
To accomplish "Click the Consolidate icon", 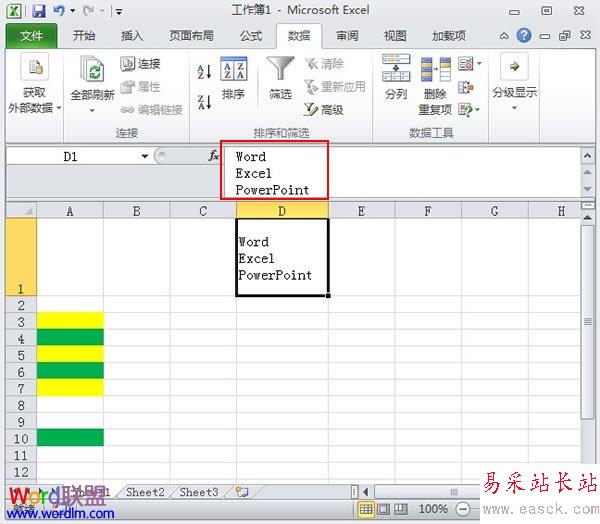I will (x=466, y=88).
